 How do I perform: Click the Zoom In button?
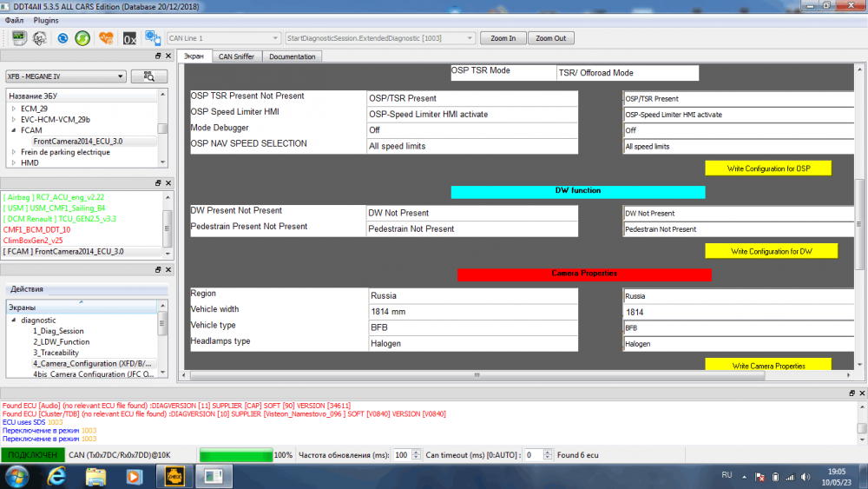click(x=503, y=38)
